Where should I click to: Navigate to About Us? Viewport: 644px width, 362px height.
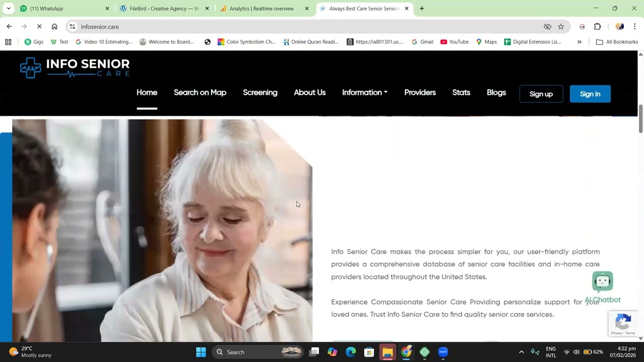[x=310, y=93]
